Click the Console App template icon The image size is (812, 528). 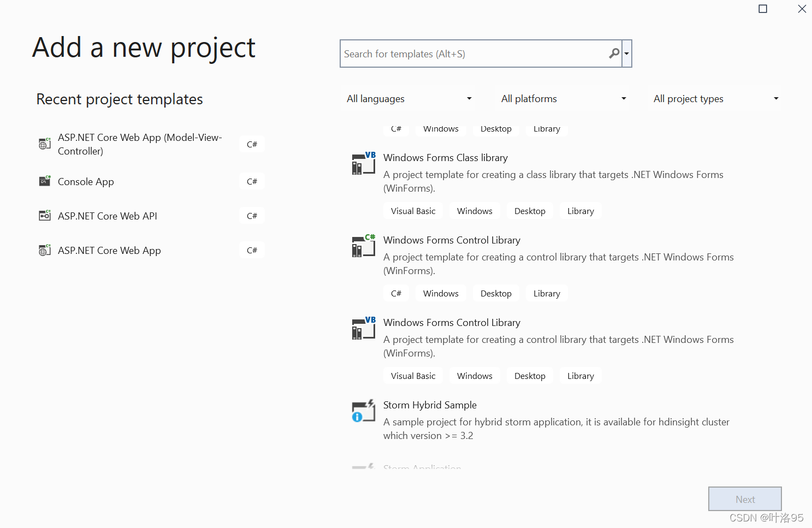[x=45, y=181]
